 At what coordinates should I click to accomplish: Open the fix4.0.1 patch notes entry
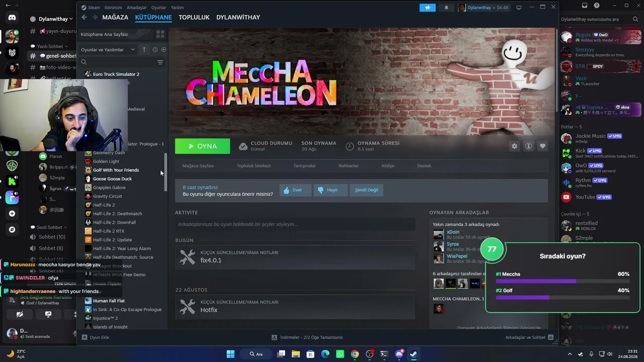click(295, 257)
